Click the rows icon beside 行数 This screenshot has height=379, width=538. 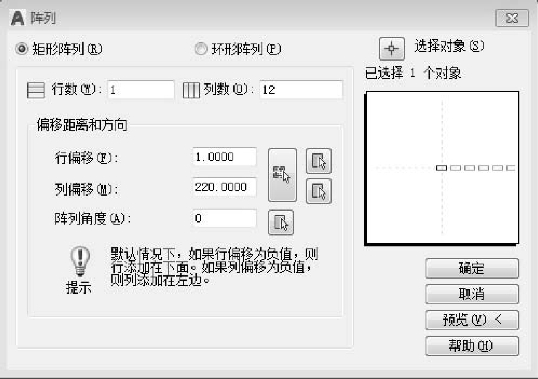[36, 90]
